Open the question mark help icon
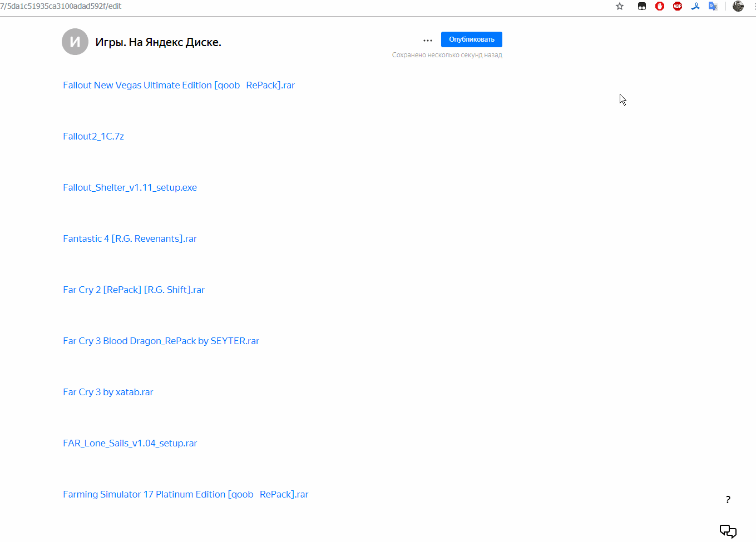This screenshot has width=756, height=542. pos(728,500)
